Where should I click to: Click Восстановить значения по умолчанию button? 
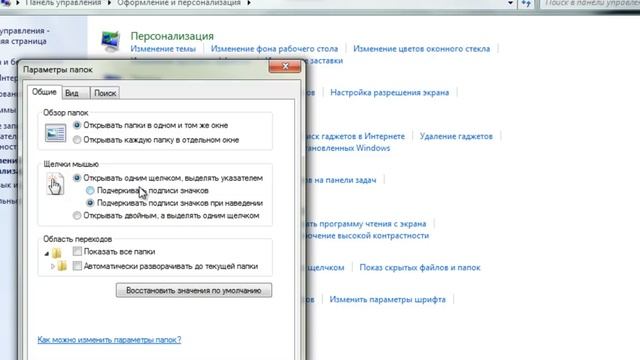point(194,291)
